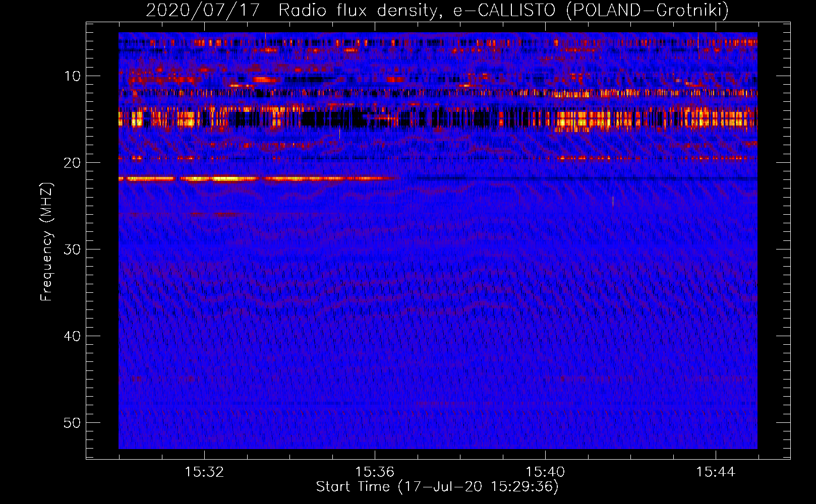Click the 'Start Time (17-Jul-20 15:29:36)' axis label
The image size is (816, 504).
point(437,487)
